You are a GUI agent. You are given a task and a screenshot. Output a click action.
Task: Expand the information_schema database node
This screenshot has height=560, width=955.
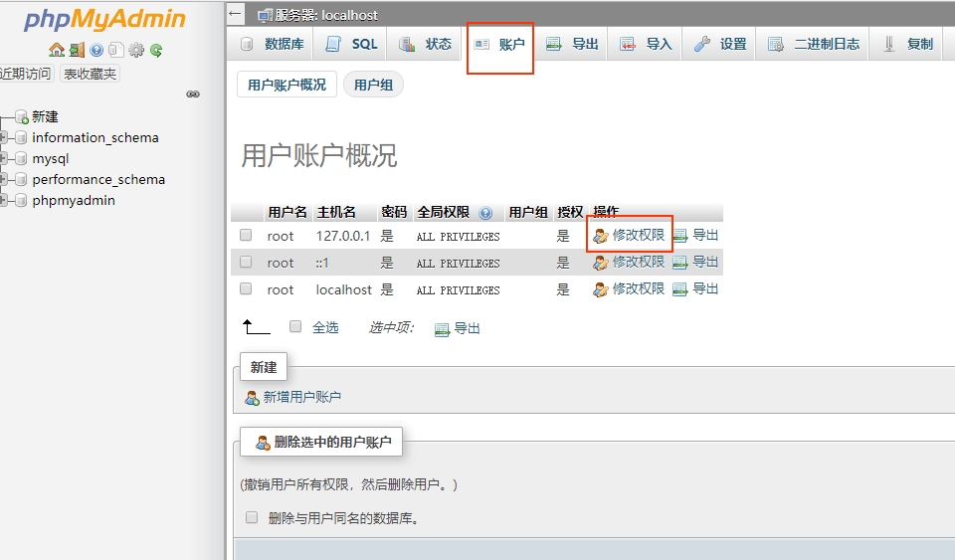point(5,137)
